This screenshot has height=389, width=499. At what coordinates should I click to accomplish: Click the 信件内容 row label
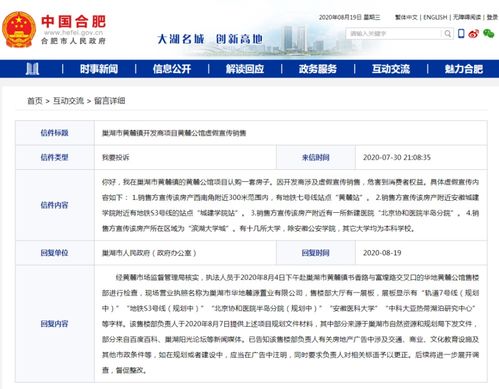54,205
